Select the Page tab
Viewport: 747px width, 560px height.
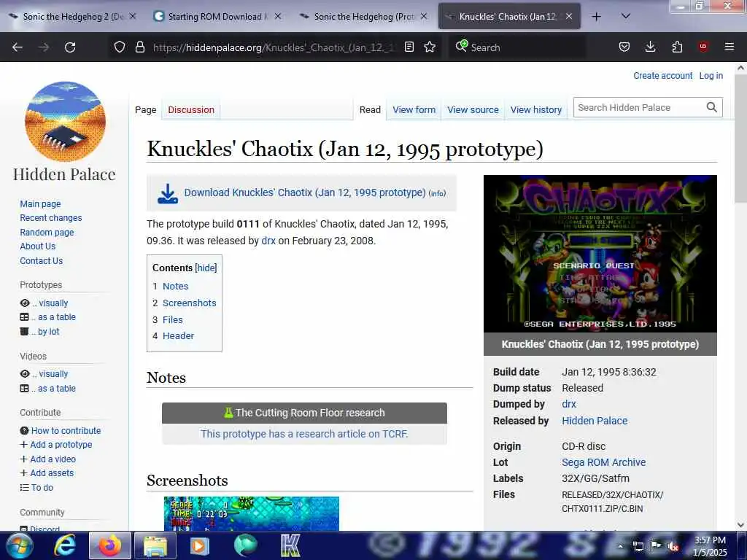145,109
